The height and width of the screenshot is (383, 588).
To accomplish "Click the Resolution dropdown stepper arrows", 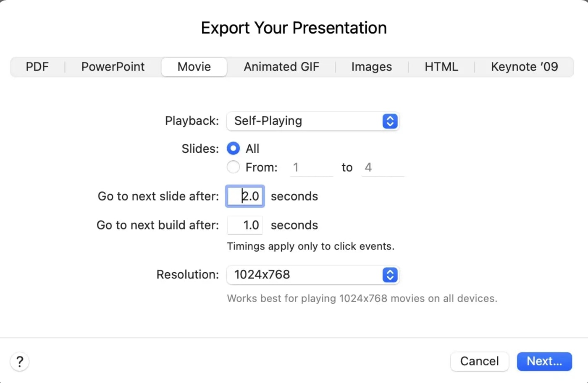I will (x=389, y=275).
